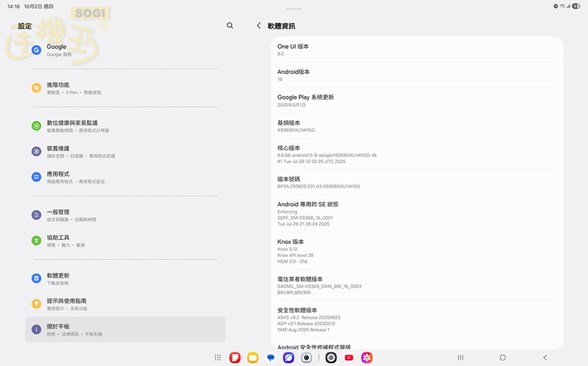
Task: Open 進階功能 settings
Action: point(125,88)
